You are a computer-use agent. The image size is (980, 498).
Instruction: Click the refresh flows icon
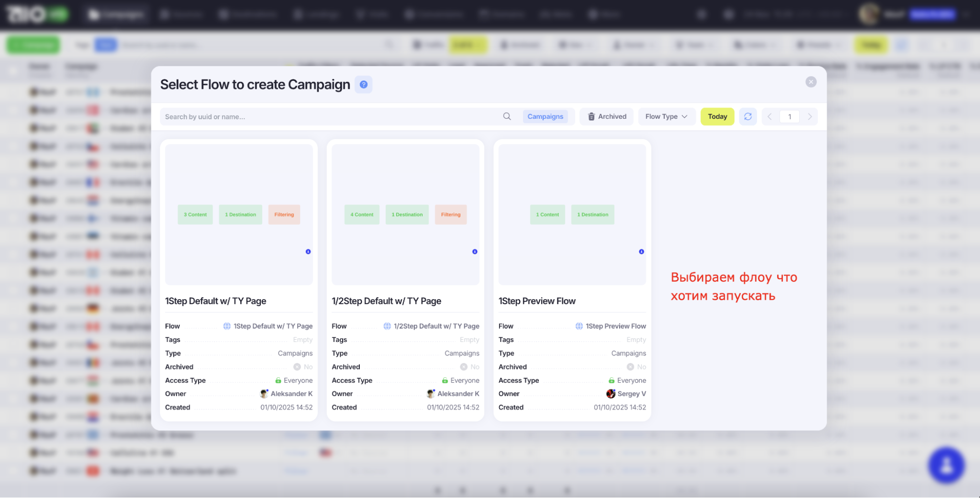click(x=748, y=116)
